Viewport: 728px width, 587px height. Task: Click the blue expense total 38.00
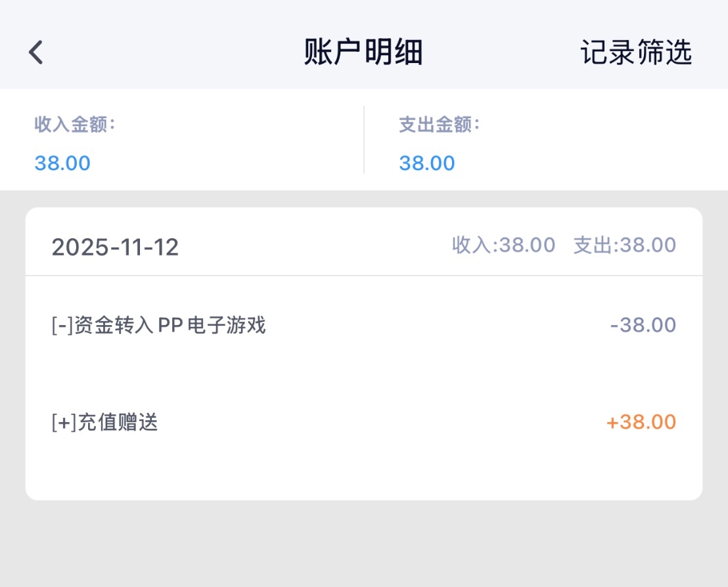[427, 163]
